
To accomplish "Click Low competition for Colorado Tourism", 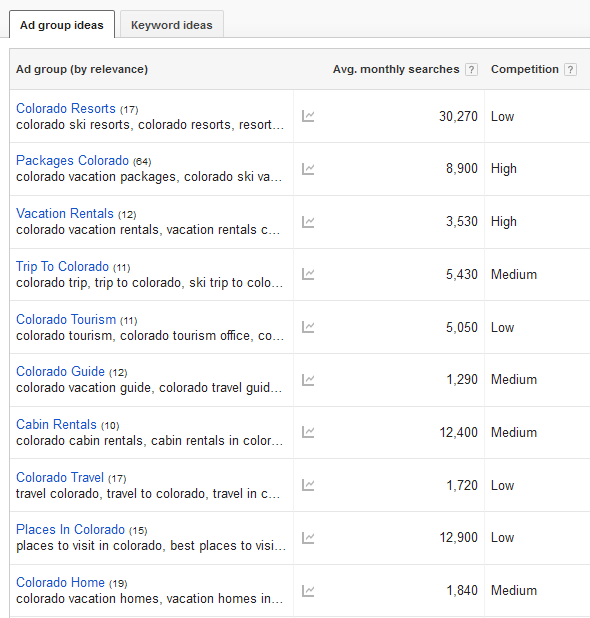I will pos(502,327).
